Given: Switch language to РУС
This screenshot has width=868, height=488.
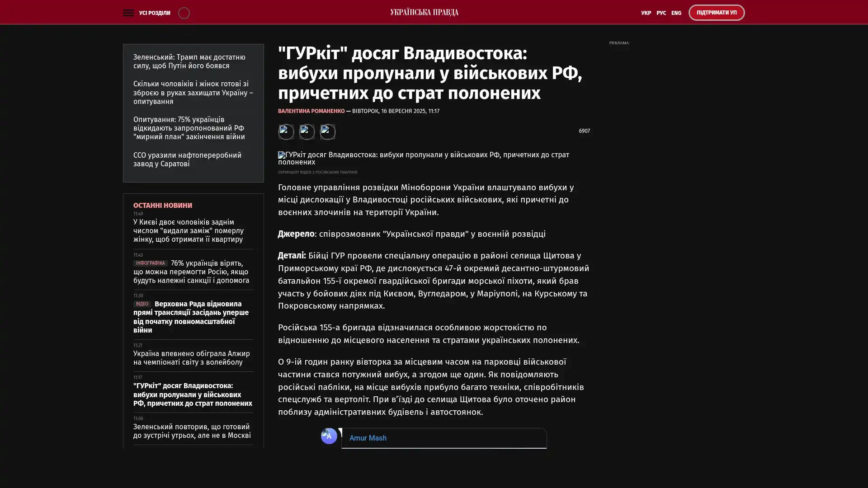Looking at the screenshot, I should [x=661, y=13].
